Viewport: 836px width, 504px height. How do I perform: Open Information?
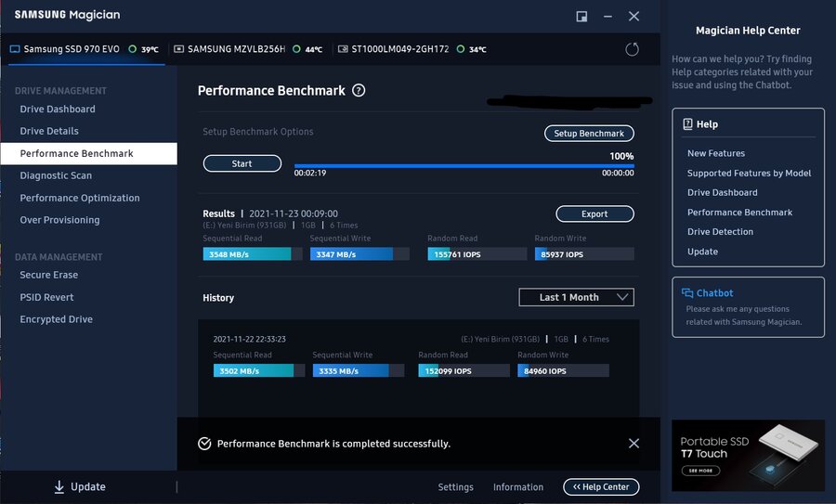pos(518,487)
